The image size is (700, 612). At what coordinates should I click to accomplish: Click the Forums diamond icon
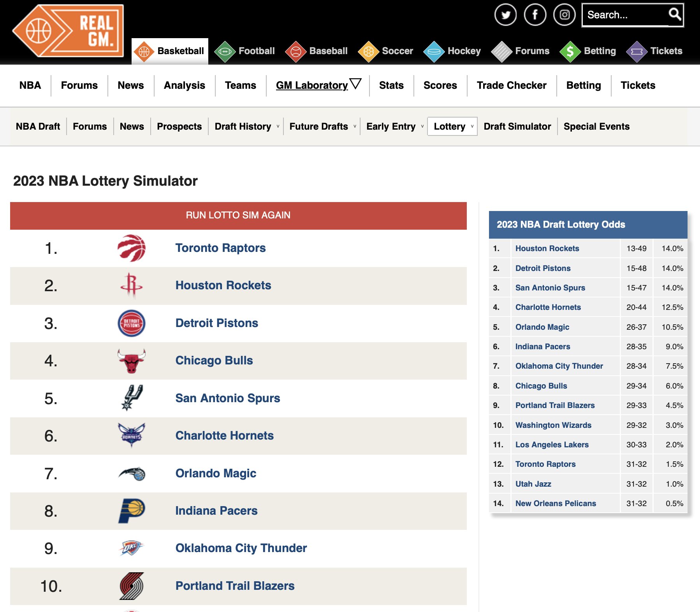click(x=501, y=51)
